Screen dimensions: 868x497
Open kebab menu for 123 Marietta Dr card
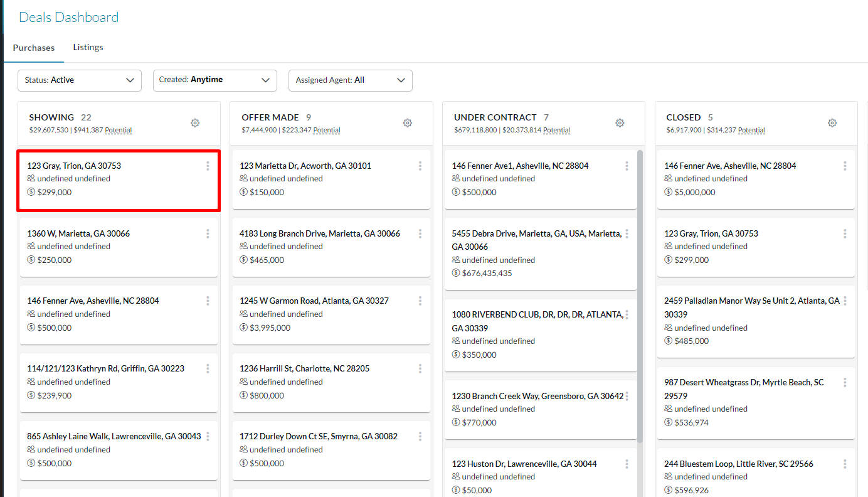pos(420,166)
